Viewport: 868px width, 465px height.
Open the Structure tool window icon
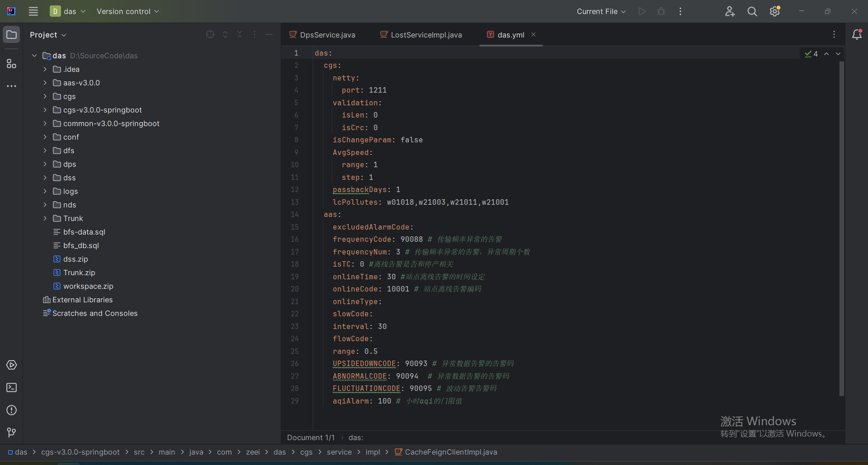[12, 64]
